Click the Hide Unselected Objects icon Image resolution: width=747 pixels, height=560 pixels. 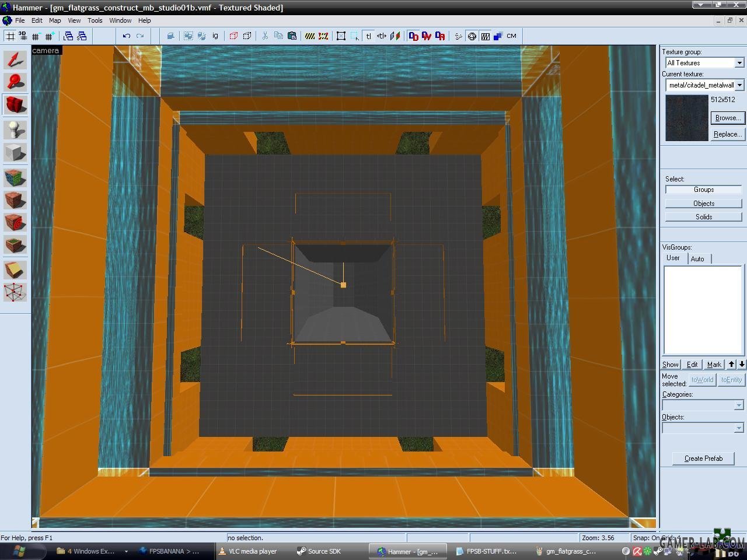(x=247, y=36)
